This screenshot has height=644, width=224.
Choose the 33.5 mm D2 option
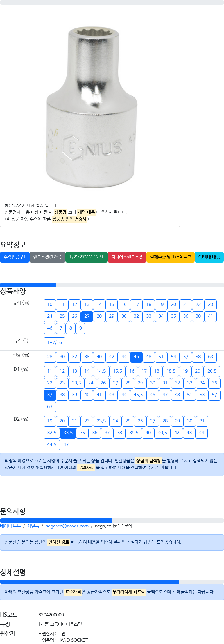(x=68, y=433)
